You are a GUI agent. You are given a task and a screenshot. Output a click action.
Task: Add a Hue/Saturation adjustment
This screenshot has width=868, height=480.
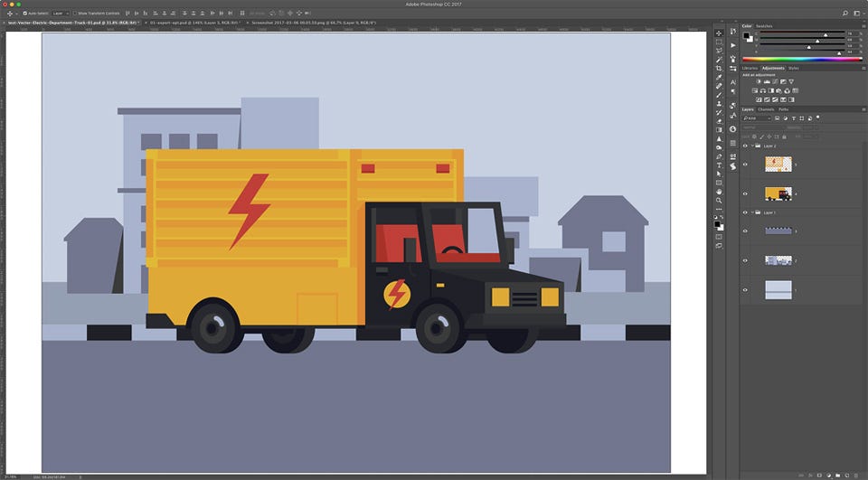(x=755, y=90)
